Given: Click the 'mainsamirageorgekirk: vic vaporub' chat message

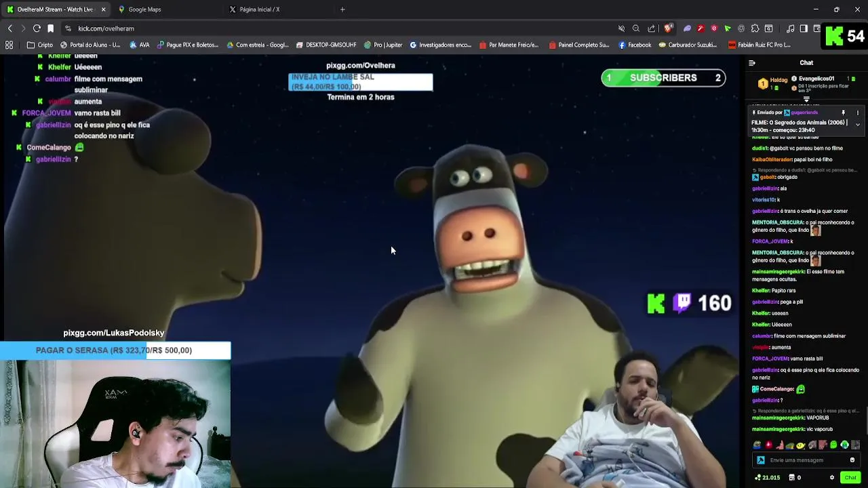Looking at the screenshot, I should [792, 429].
